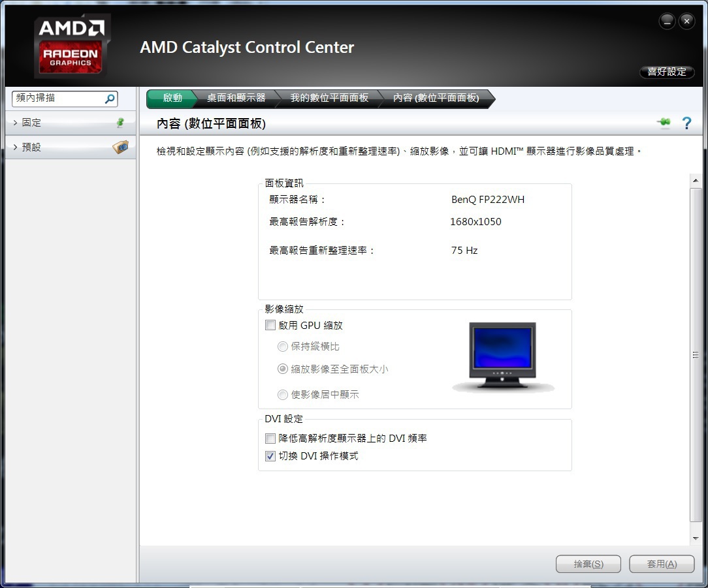Click the scrollbar up arrow
The image size is (708, 588).
[x=696, y=181]
